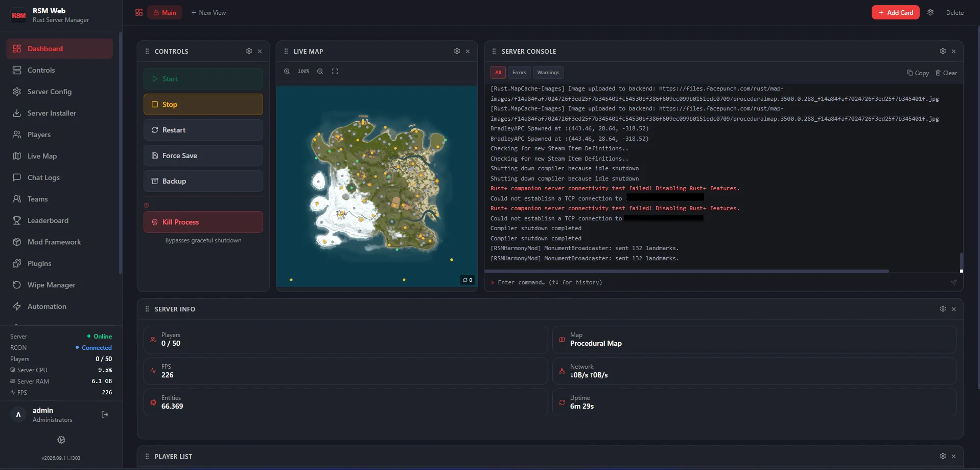Filter console to Warnings
980x470 pixels.
tap(548, 73)
